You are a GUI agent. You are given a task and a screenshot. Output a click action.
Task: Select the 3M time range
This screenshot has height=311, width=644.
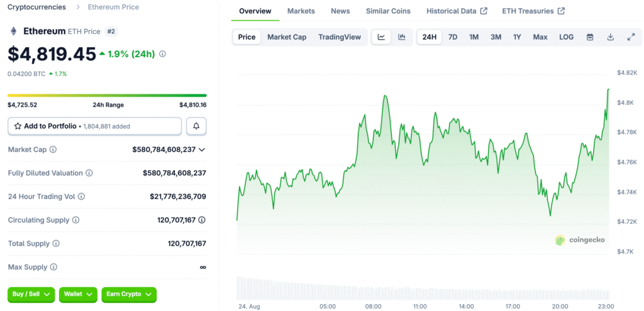tap(496, 37)
